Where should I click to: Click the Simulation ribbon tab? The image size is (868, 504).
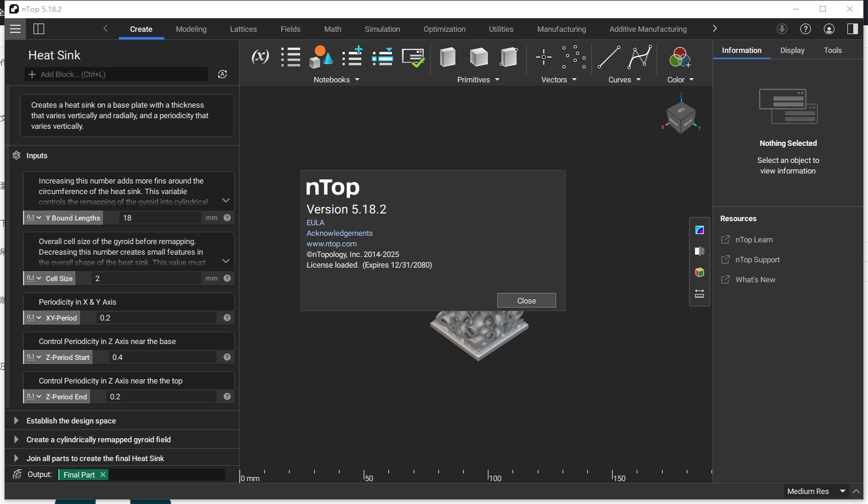point(382,28)
